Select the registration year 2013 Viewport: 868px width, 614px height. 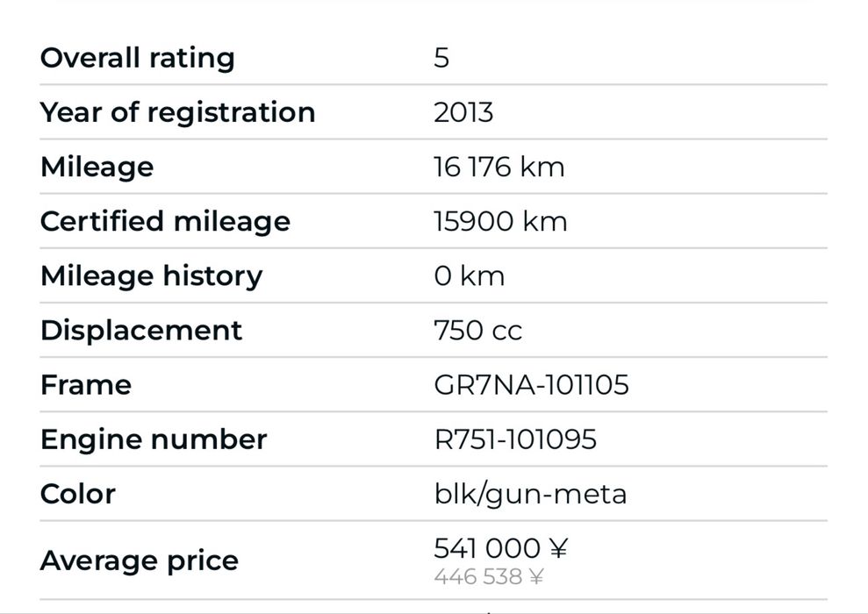tap(463, 112)
